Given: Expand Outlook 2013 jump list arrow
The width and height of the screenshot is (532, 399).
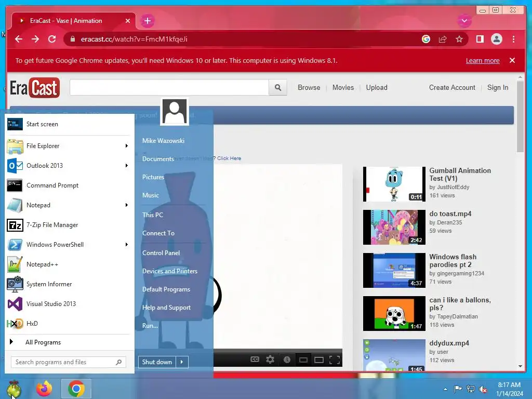Looking at the screenshot, I should (127, 166).
